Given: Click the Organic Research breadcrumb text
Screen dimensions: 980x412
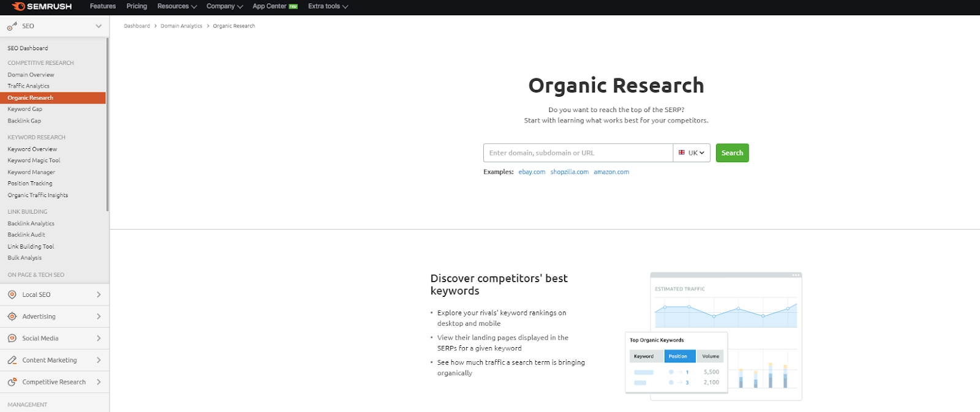Looking at the screenshot, I should 234,26.
